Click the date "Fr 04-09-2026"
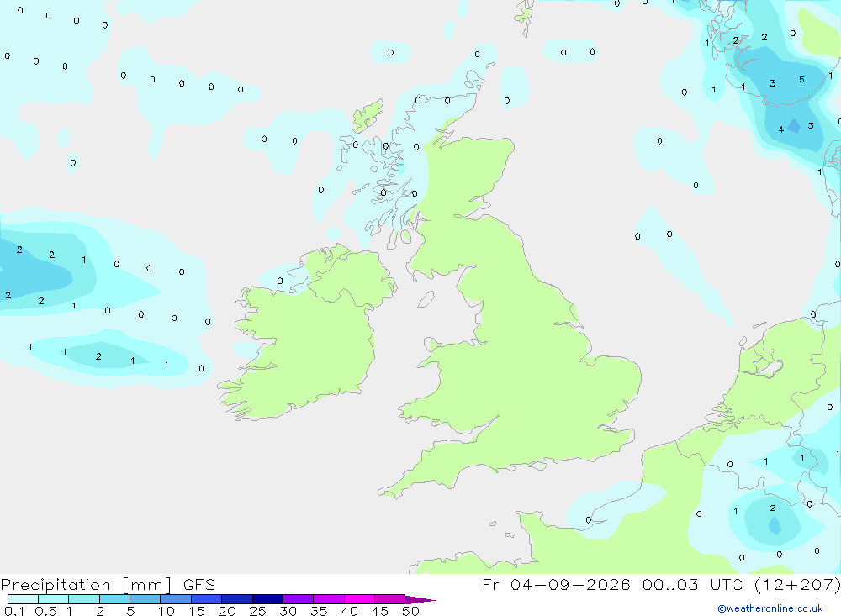 (556, 584)
